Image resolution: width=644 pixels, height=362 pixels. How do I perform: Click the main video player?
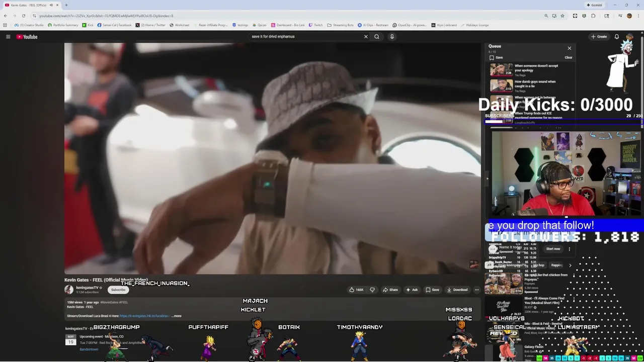(x=272, y=158)
